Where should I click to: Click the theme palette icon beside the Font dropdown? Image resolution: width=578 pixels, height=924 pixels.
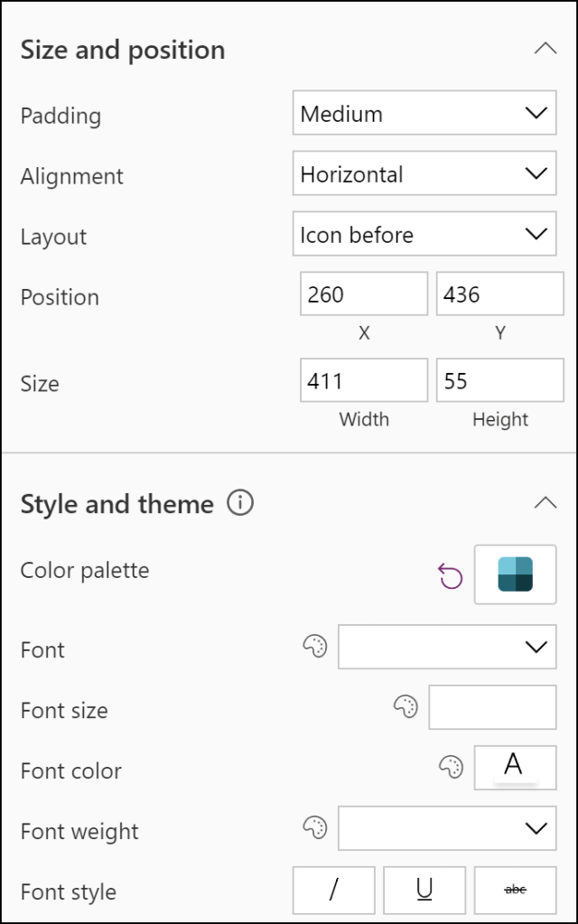tap(313, 646)
